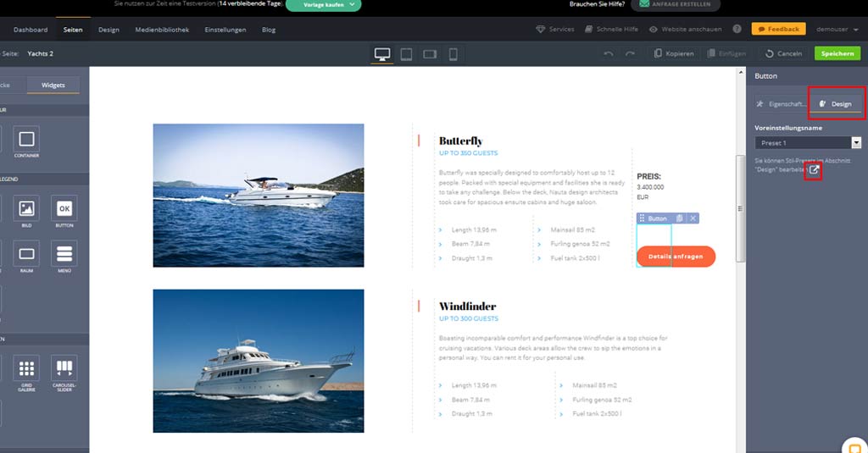Open the Preset 1 dropdown
The height and width of the screenshot is (453, 868).
pyautogui.click(x=808, y=143)
